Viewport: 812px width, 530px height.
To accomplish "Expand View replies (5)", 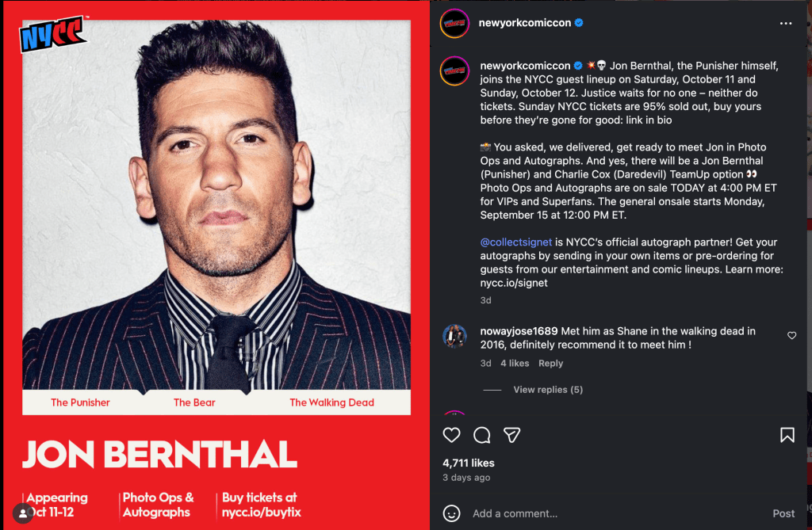I will tap(547, 390).
